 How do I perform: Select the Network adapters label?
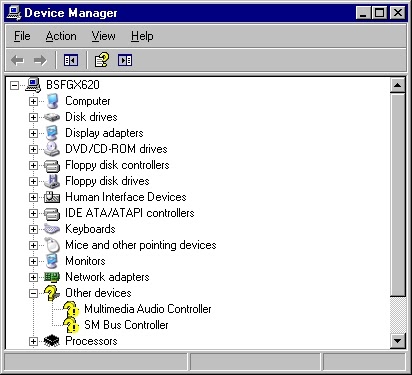[107, 277]
